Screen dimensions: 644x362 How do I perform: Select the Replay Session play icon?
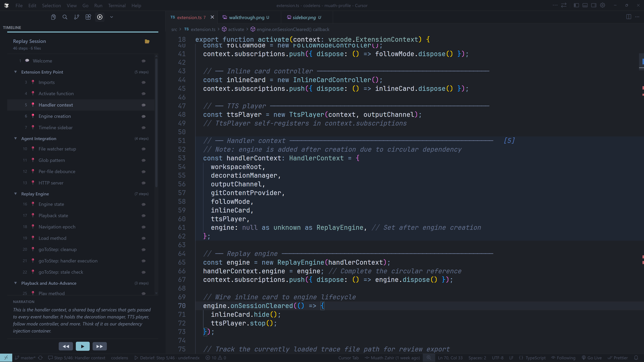click(100, 17)
